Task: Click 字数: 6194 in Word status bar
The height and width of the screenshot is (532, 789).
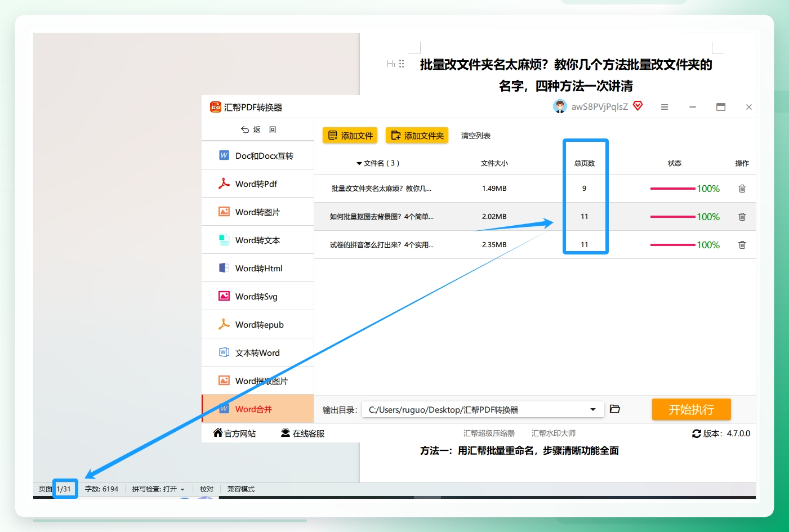Action: 101,489
